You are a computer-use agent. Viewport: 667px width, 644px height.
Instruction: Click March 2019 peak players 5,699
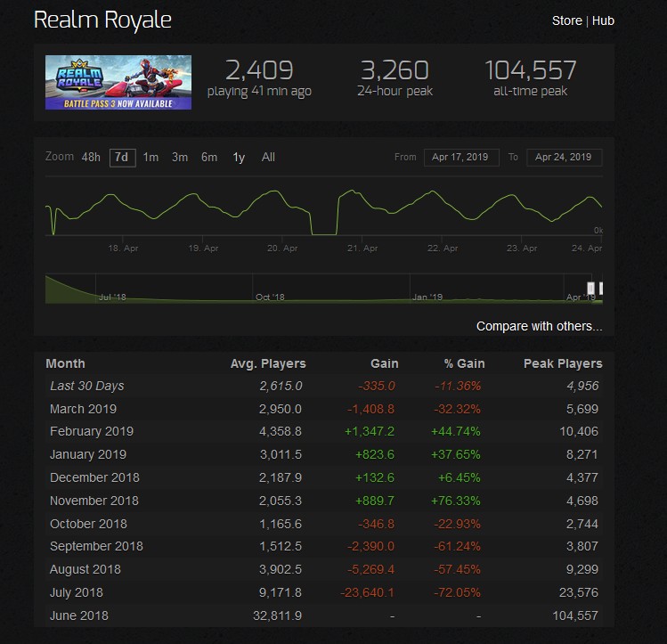coord(582,409)
